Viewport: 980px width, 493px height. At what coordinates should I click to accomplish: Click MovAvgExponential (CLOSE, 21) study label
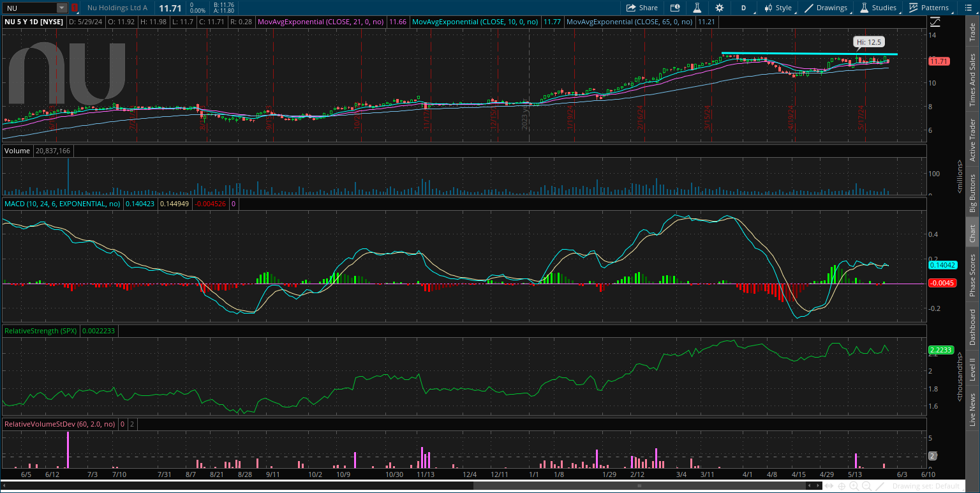(322, 21)
